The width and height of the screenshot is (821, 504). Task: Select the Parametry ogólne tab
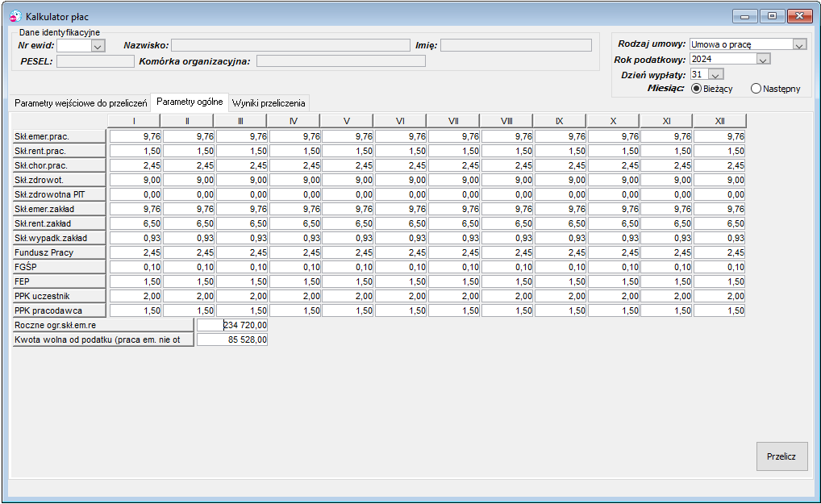pyautogui.click(x=190, y=102)
